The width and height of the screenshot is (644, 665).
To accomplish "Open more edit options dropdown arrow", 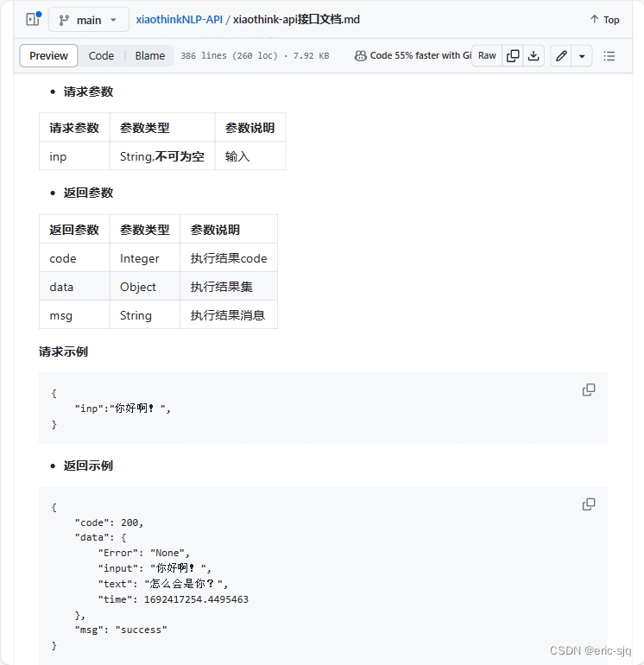I will pos(582,55).
